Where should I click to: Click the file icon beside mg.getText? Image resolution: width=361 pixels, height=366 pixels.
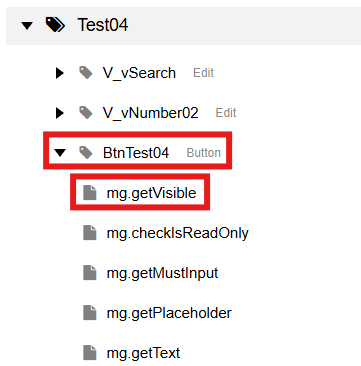(x=90, y=353)
